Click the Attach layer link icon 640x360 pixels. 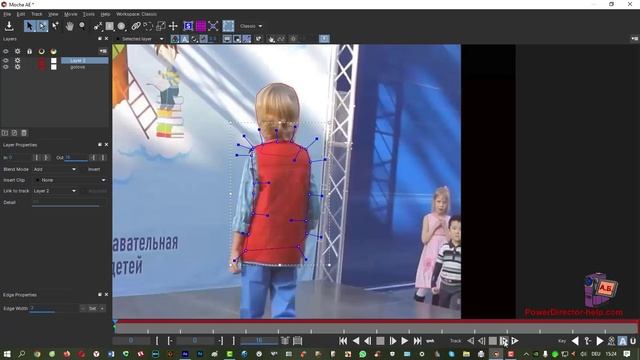(x=136, y=26)
